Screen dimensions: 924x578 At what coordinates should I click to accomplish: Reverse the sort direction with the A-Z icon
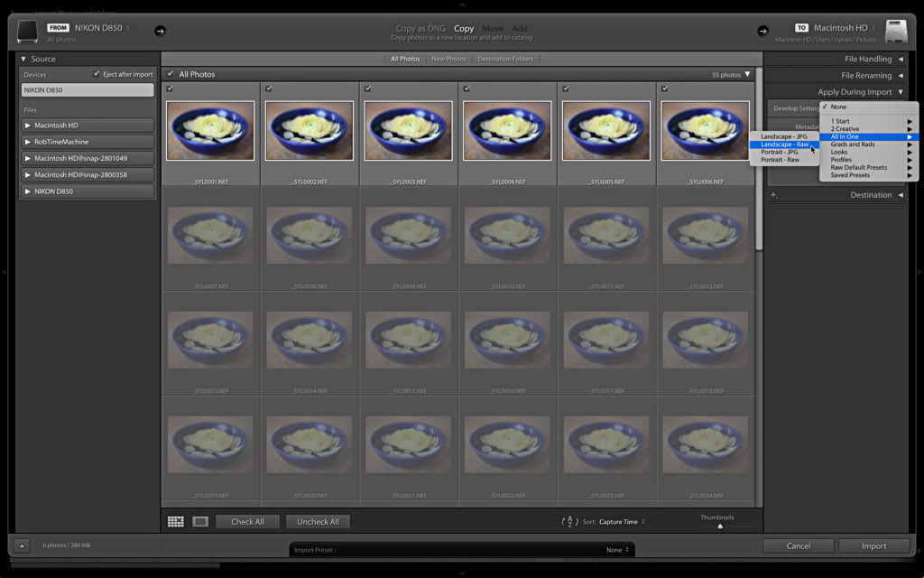[x=570, y=521]
